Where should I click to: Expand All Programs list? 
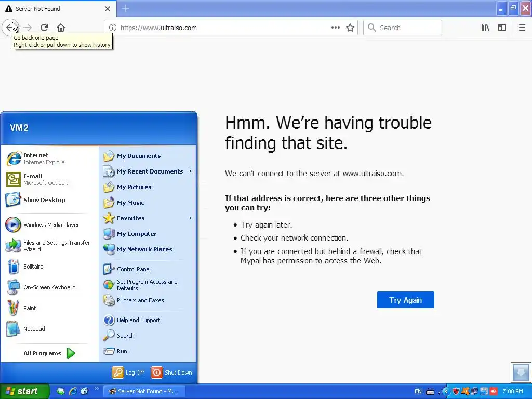(x=49, y=353)
